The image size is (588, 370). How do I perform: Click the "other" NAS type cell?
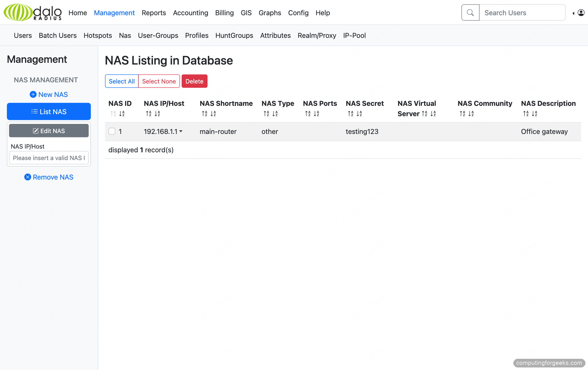click(270, 132)
